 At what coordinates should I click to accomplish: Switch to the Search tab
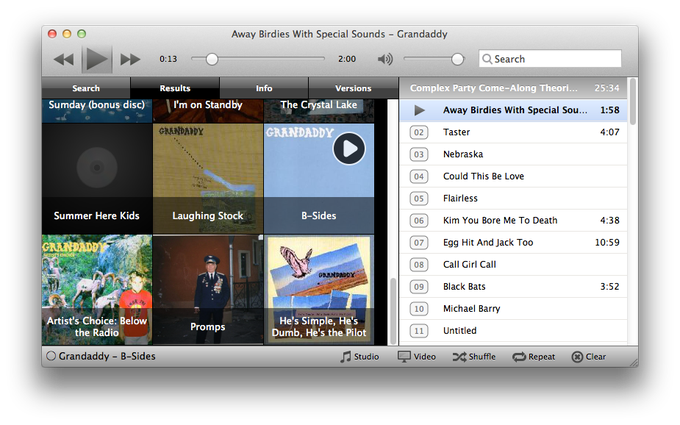[x=86, y=88]
